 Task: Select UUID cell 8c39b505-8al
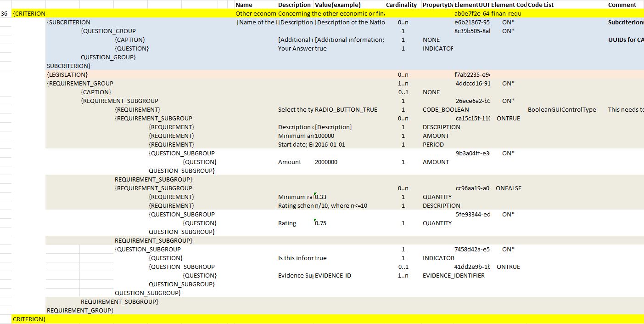[471, 31]
